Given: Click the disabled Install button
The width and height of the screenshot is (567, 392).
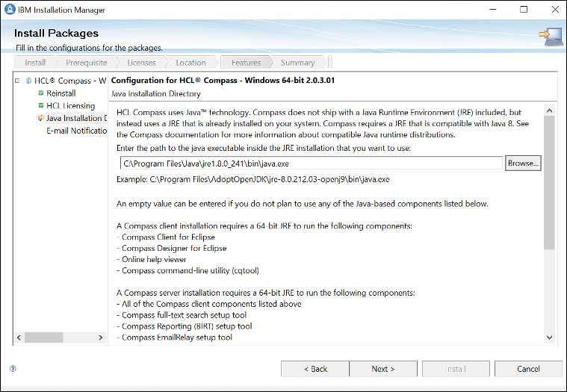Looking at the screenshot, I should click(x=456, y=369).
